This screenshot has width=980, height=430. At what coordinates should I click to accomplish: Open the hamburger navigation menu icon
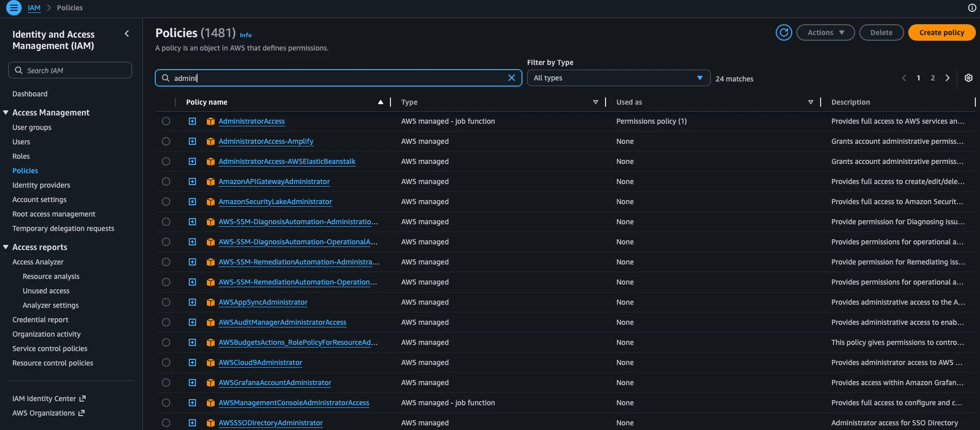click(14, 8)
